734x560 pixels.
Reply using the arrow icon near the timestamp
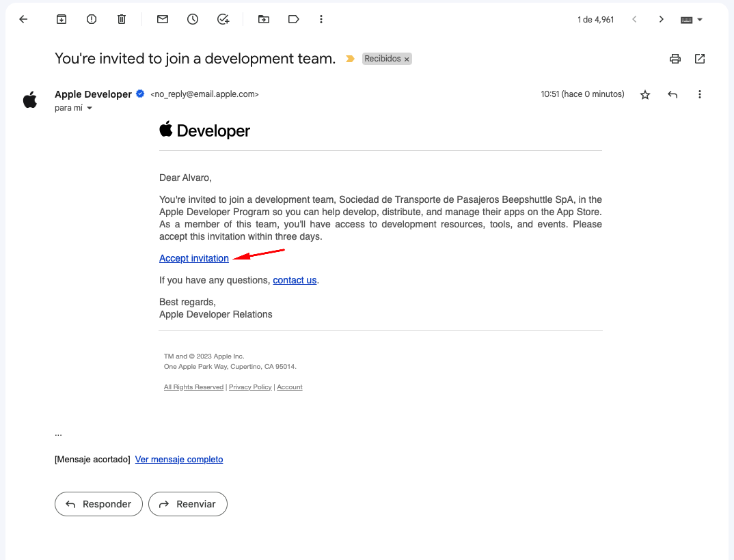pos(672,94)
